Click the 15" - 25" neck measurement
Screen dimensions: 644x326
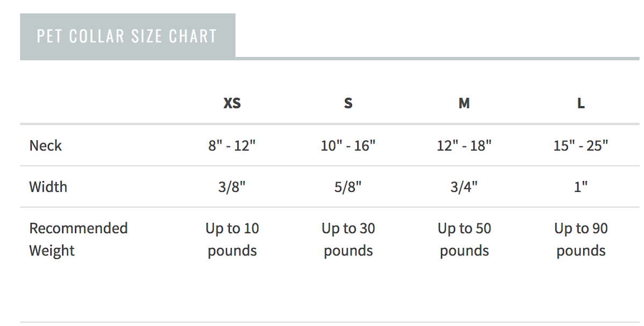point(581,146)
